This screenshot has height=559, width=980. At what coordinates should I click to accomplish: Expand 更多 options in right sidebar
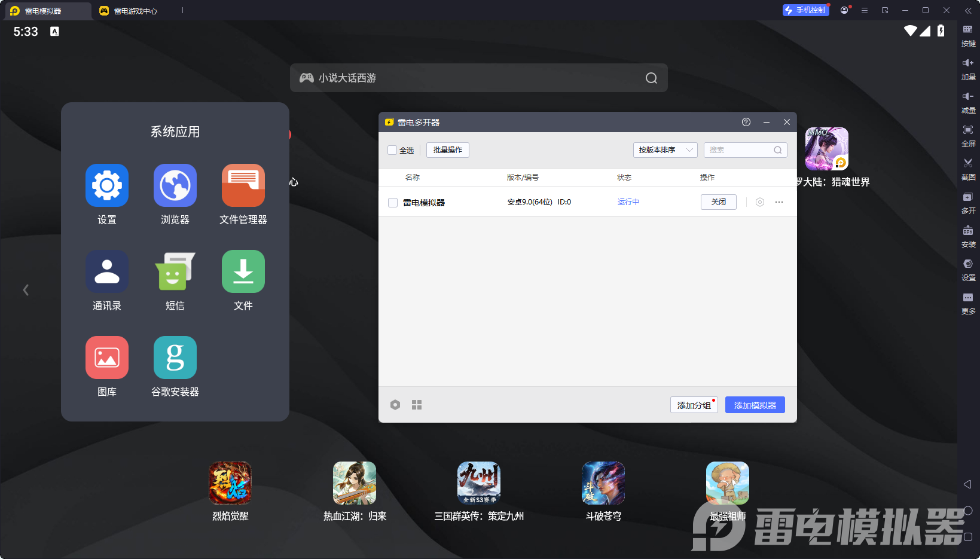[x=967, y=298]
